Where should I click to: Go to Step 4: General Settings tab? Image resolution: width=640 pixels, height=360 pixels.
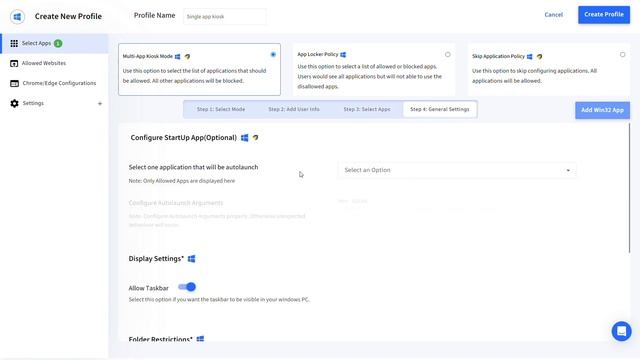[x=440, y=109]
